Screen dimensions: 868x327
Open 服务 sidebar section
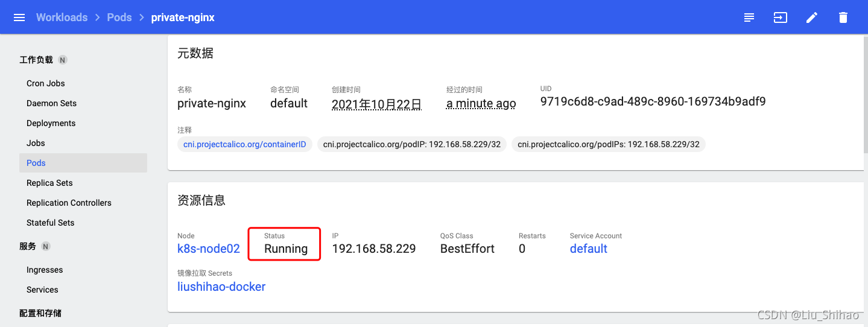coord(28,246)
